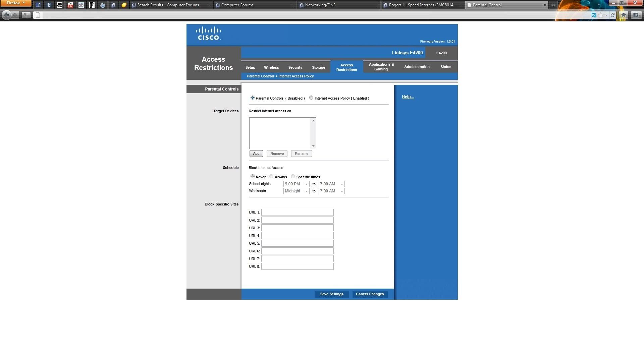
Task: Click the toolbar button next to Forward arrow
Action: 26,15
